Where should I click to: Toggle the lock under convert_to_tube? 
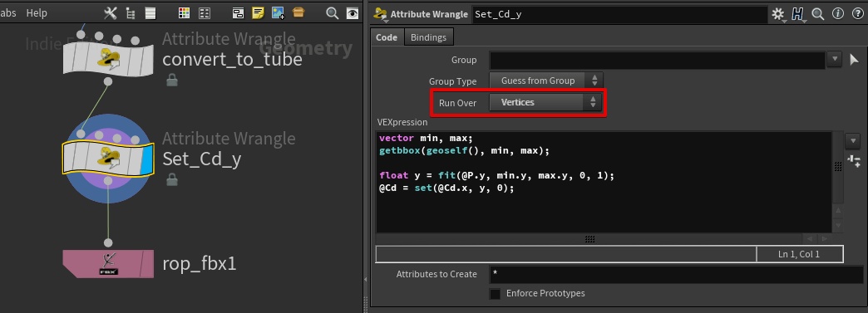pyautogui.click(x=171, y=81)
